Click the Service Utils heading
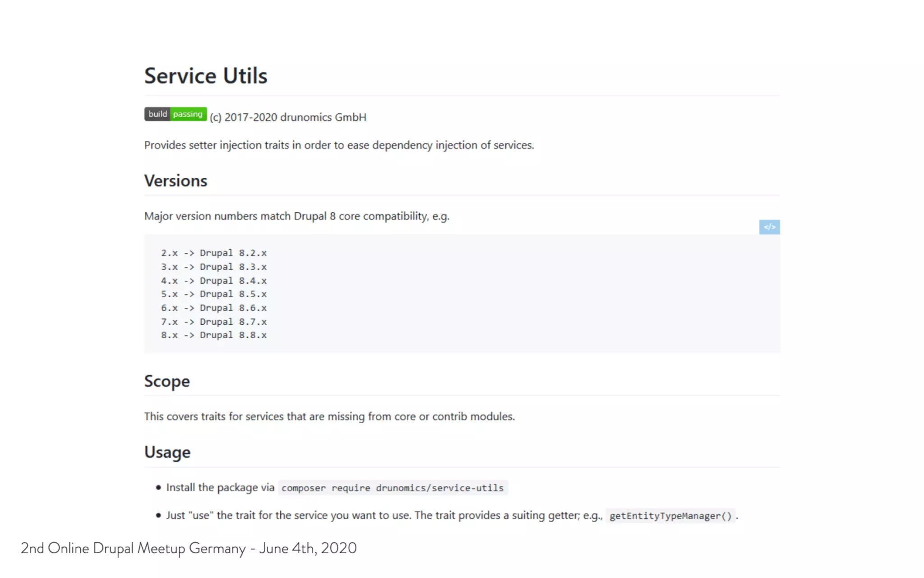Screen dimensions: 924x578 (206, 76)
